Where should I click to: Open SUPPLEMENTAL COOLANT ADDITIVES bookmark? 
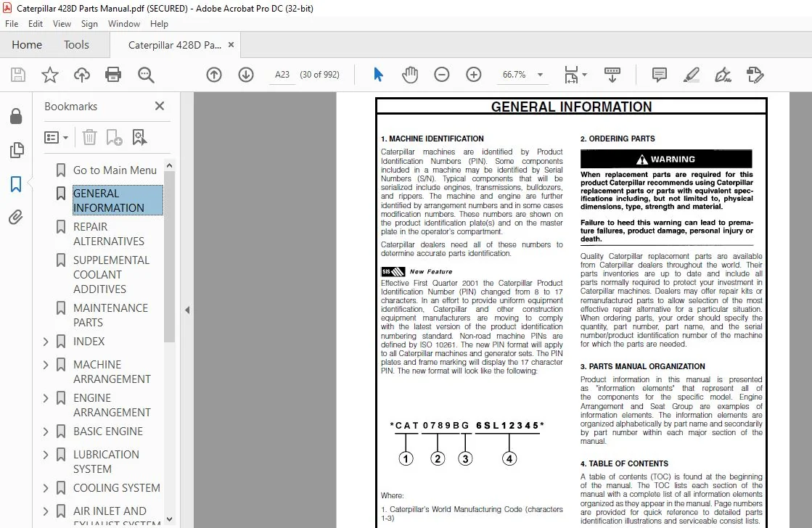[111, 274]
